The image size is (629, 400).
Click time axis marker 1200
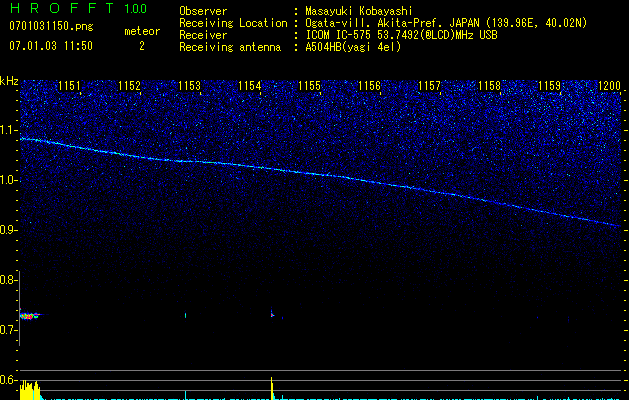point(609,86)
